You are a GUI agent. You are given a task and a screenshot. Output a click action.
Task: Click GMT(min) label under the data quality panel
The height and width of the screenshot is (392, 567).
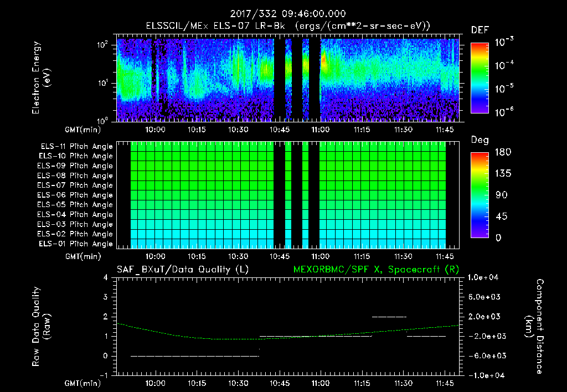click(83, 383)
